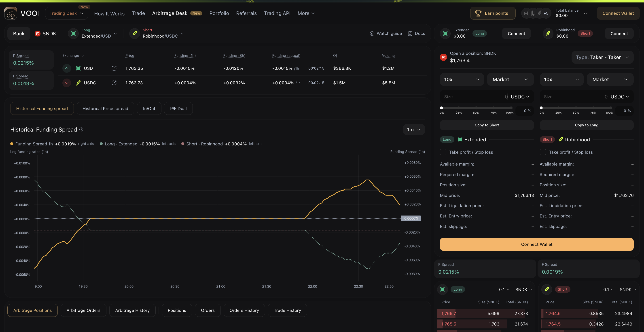
Task: Click the VOOI owl logo icon
Action: tap(11, 13)
